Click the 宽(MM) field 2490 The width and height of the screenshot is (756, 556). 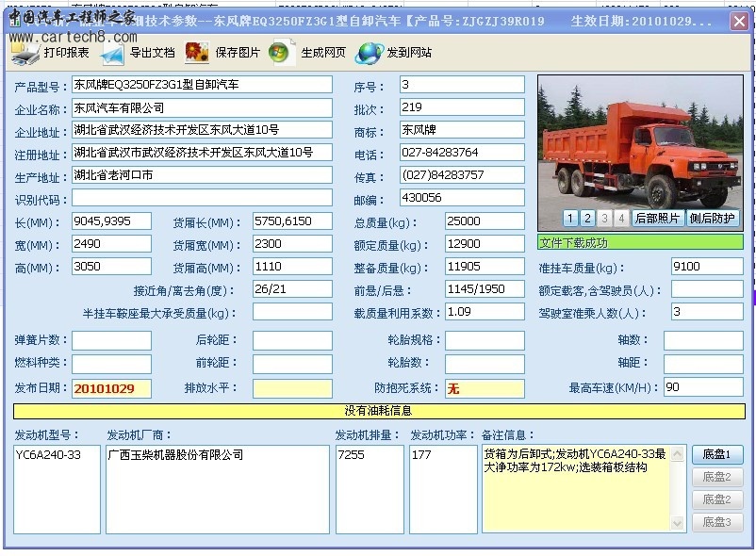111,244
